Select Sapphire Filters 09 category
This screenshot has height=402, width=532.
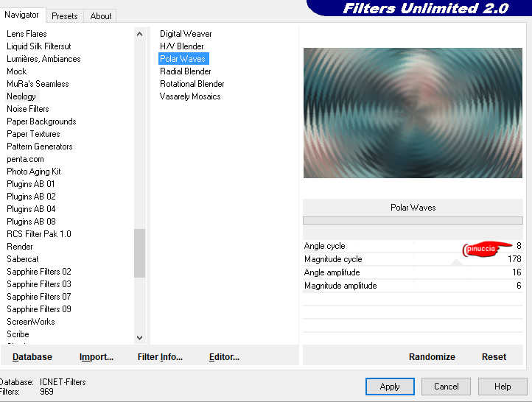pos(39,309)
